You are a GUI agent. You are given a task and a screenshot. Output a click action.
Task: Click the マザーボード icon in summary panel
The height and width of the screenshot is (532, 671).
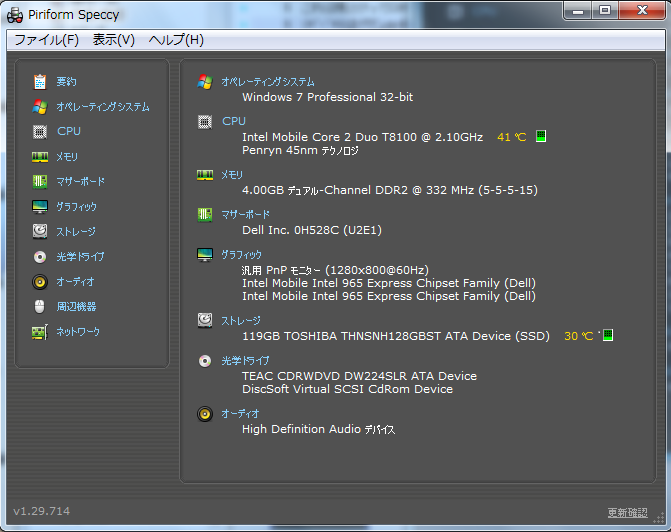(x=205, y=215)
